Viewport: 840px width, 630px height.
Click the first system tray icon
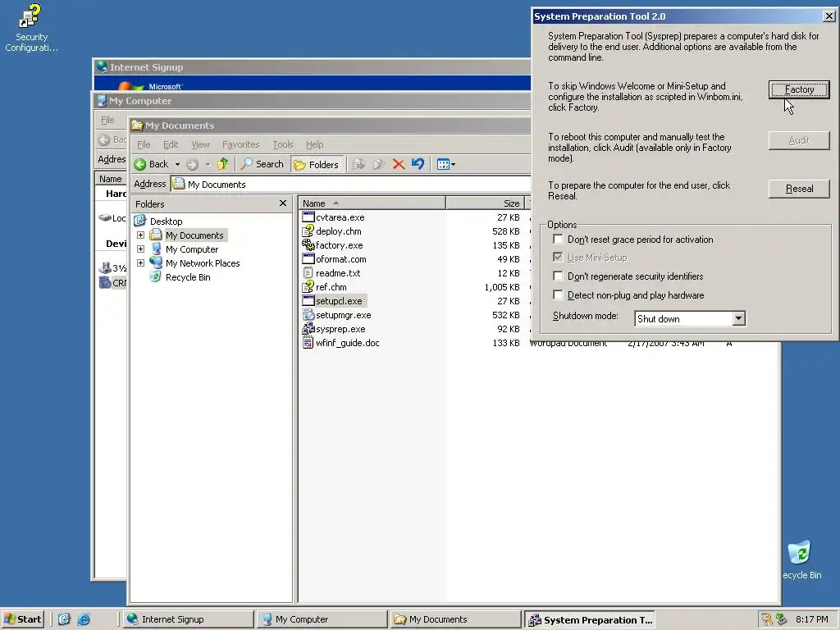tap(767, 619)
